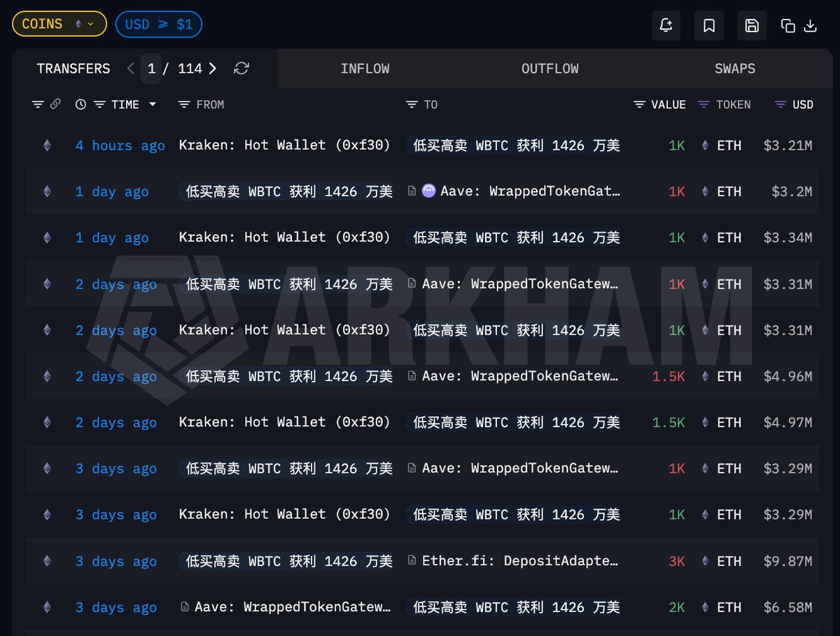This screenshot has width=840, height=636.
Task: Click the link chain icon in header
Action: [55, 104]
